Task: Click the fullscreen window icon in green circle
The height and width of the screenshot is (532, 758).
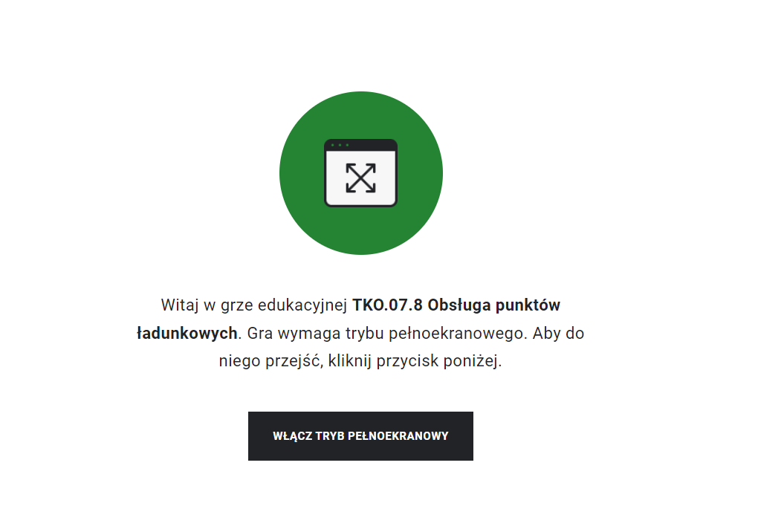Action: (x=360, y=173)
